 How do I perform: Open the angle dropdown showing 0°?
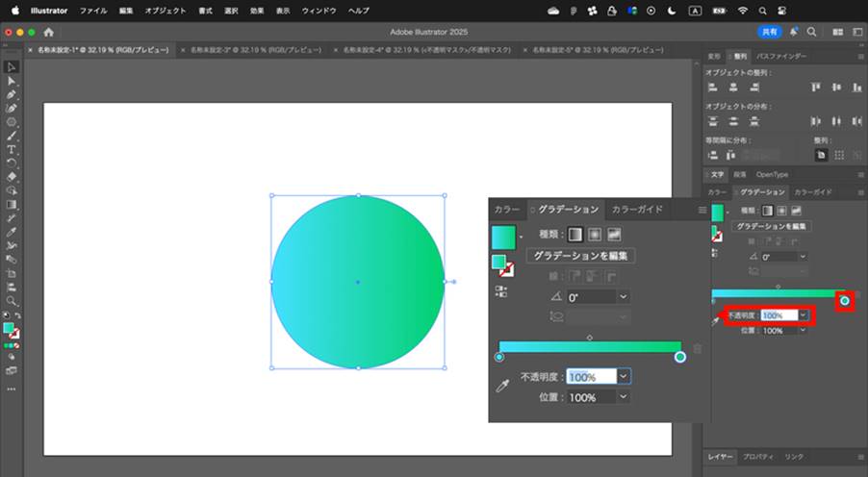click(624, 297)
